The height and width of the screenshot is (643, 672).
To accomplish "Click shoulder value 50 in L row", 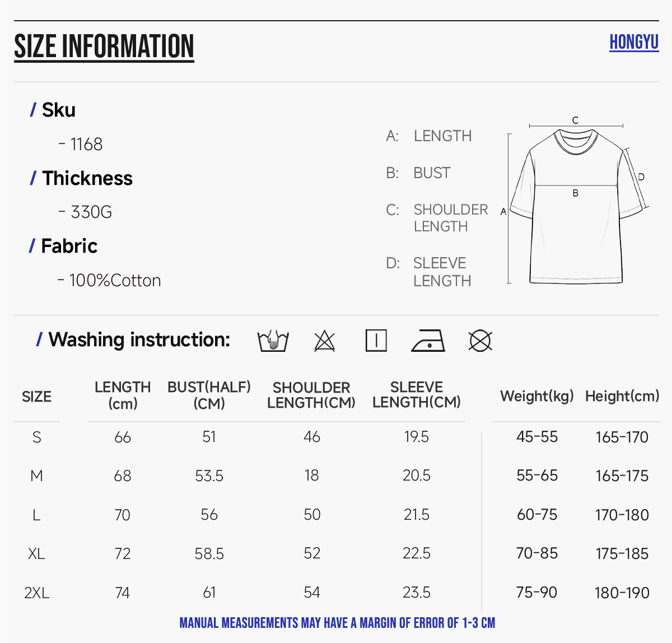I will click(312, 515).
